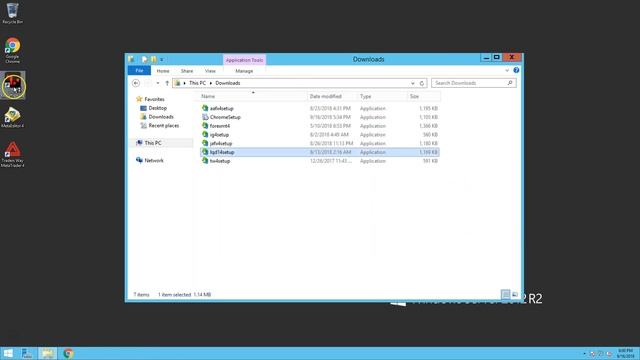Open the Share ribbon tab
640x360 pixels.
pyautogui.click(x=187, y=71)
